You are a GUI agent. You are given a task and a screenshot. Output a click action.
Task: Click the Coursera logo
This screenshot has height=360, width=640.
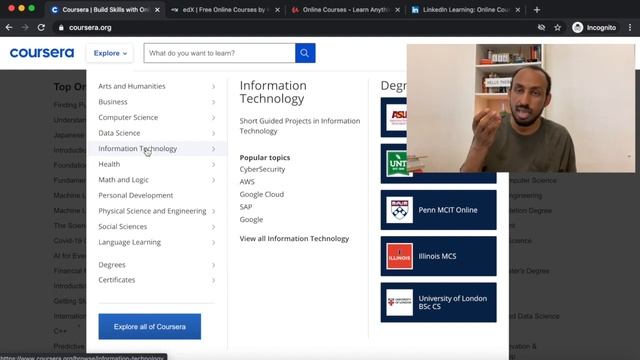42,53
